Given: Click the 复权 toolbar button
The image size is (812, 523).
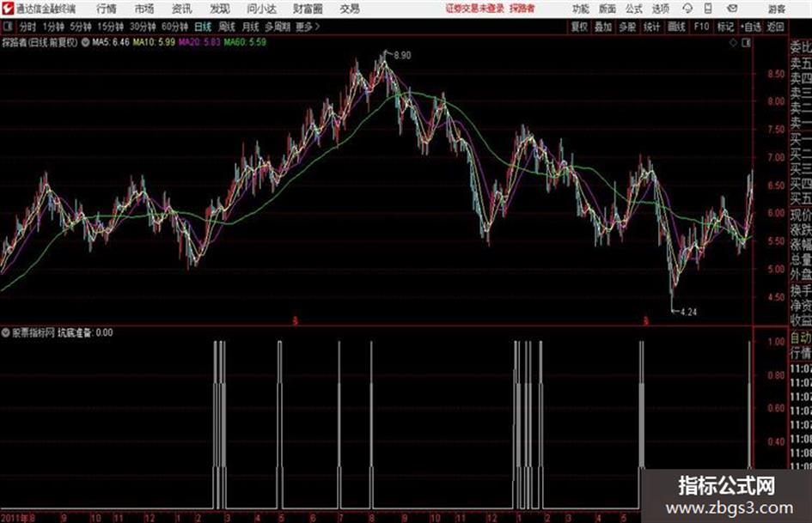Looking at the screenshot, I should [579, 27].
